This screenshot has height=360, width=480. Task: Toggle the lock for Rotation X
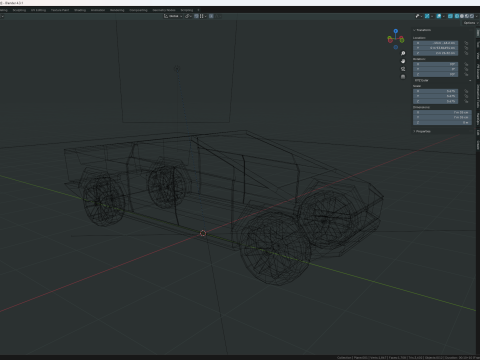466,64
